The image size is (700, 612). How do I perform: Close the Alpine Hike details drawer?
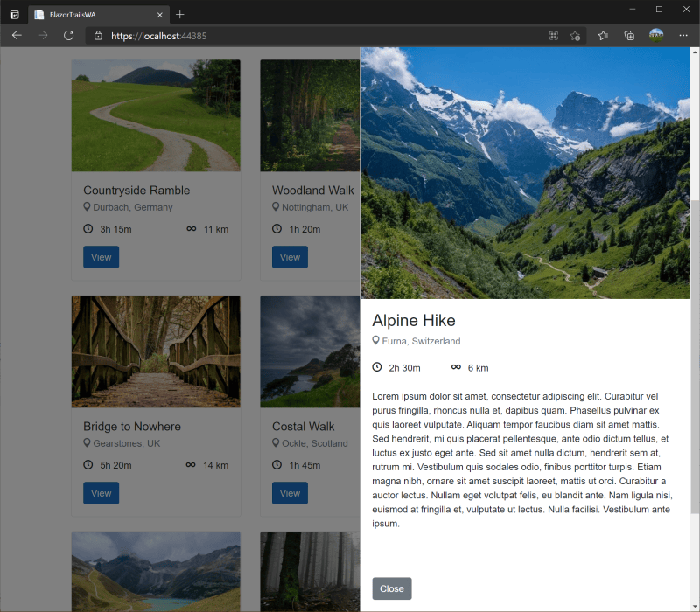(391, 588)
